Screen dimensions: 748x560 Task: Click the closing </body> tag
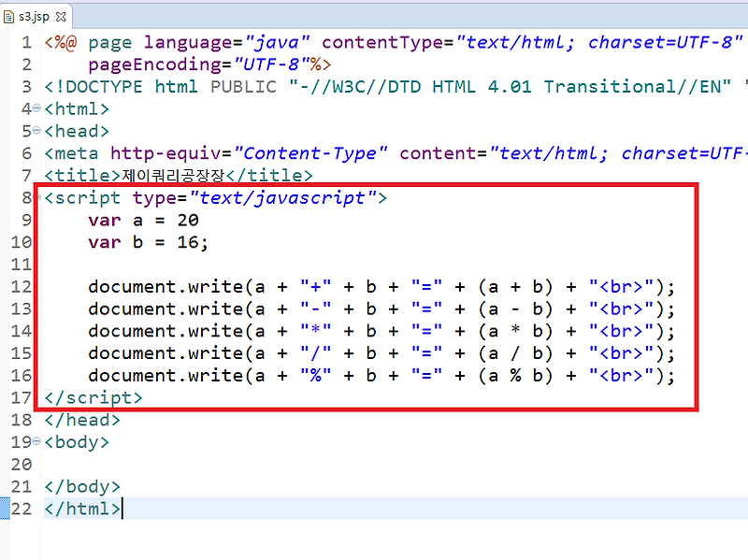click(82, 486)
